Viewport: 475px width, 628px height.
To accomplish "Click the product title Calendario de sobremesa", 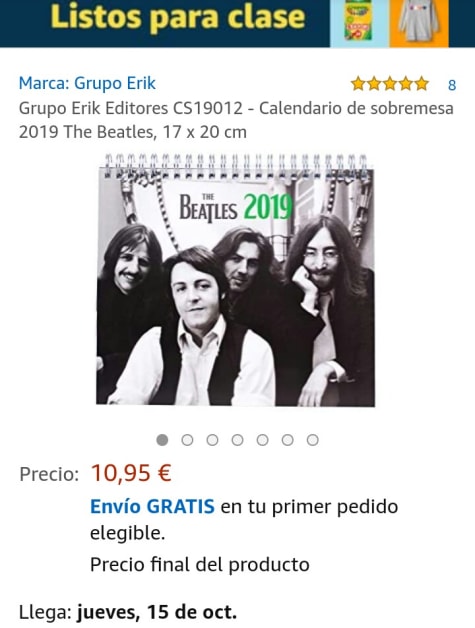I will coord(236,120).
